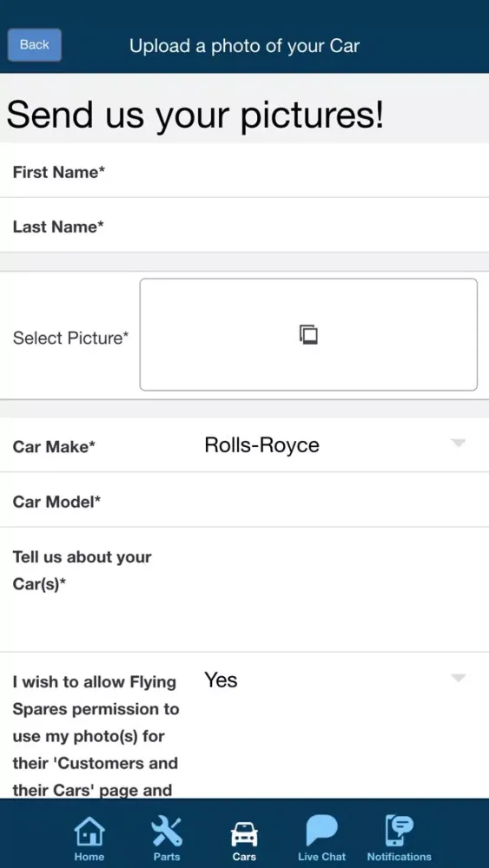Image resolution: width=489 pixels, height=868 pixels.
Task: Click the photo gallery icon in picture box
Action: click(x=308, y=335)
